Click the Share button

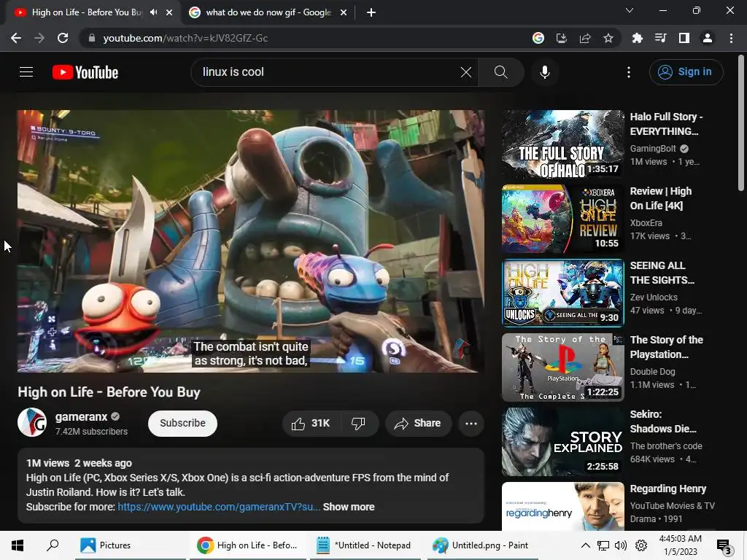point(418,424)
